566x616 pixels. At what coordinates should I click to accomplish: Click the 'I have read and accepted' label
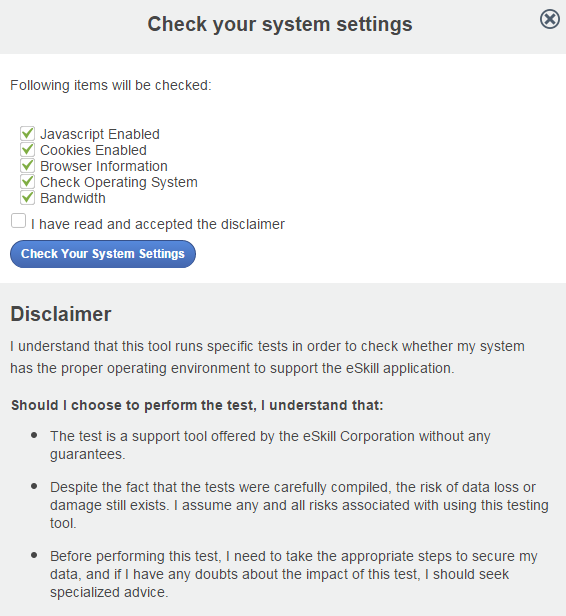coord(158,224)
